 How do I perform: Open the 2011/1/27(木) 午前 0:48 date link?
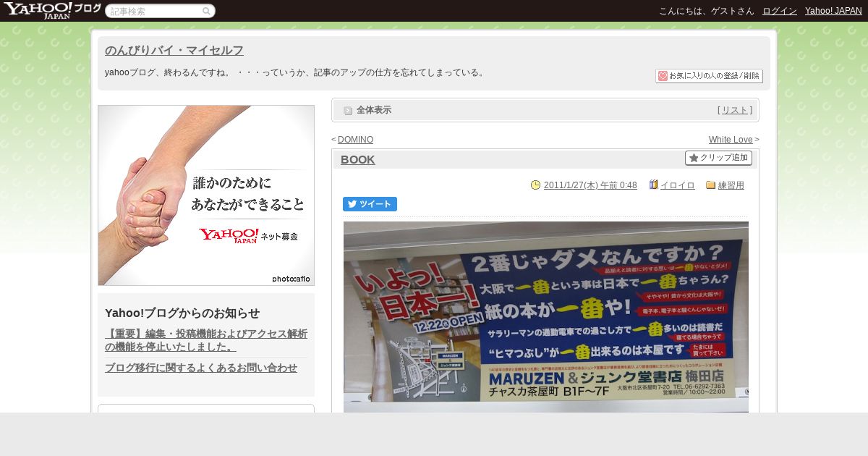590,185
